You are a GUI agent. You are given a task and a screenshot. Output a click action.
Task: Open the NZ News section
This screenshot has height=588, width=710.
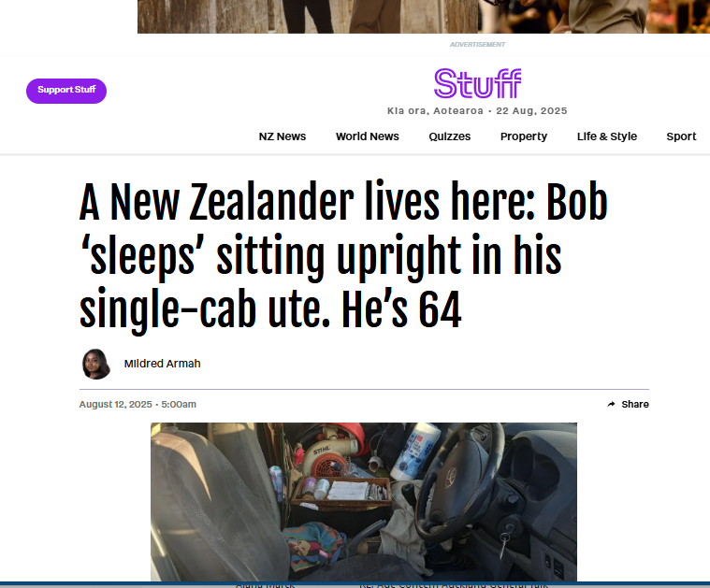pos(283,136)
